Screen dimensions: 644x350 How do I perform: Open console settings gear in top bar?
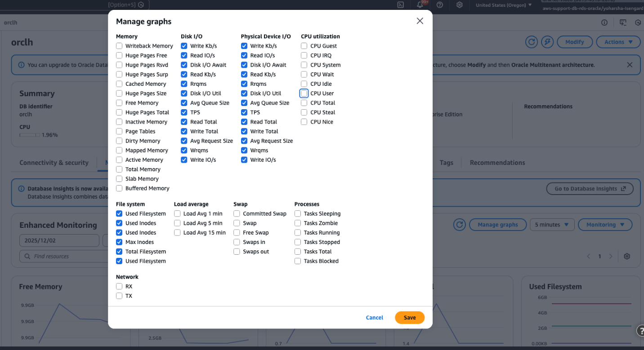(459, 5)
